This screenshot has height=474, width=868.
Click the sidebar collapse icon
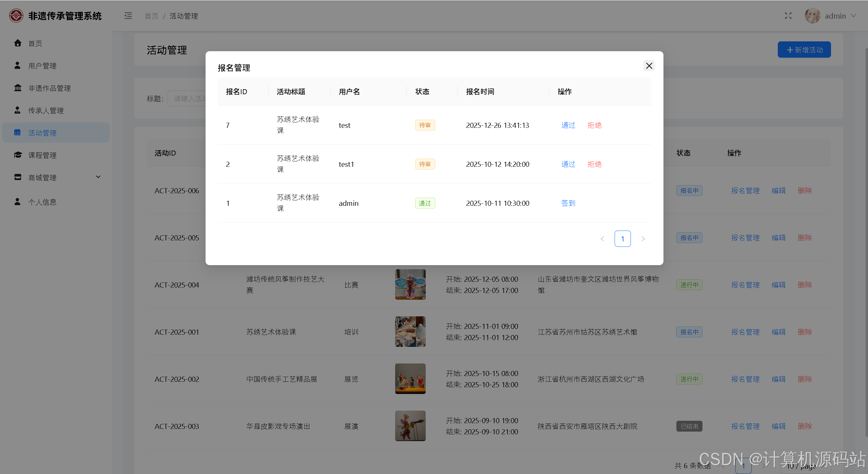coord(128,16)
